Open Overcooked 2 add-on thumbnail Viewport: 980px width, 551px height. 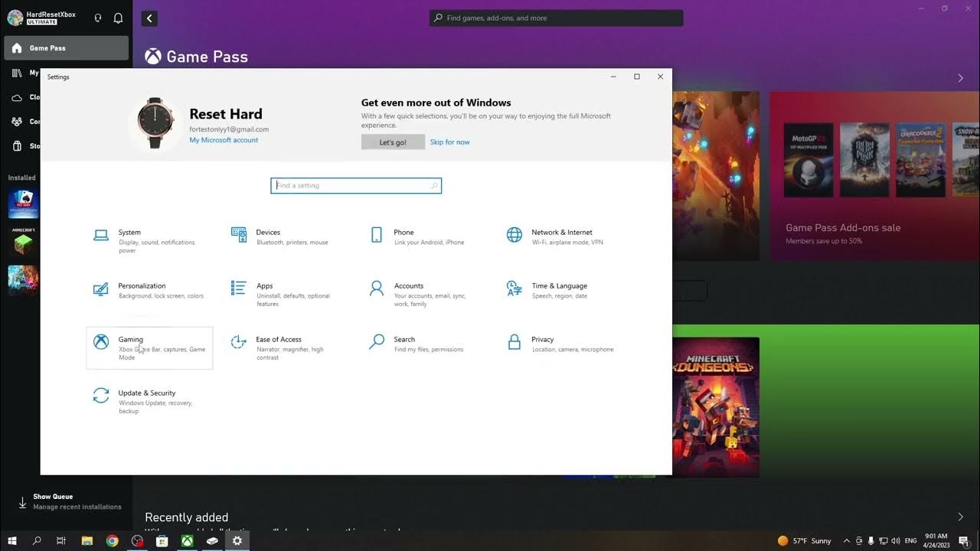click(x=921, y=160)
